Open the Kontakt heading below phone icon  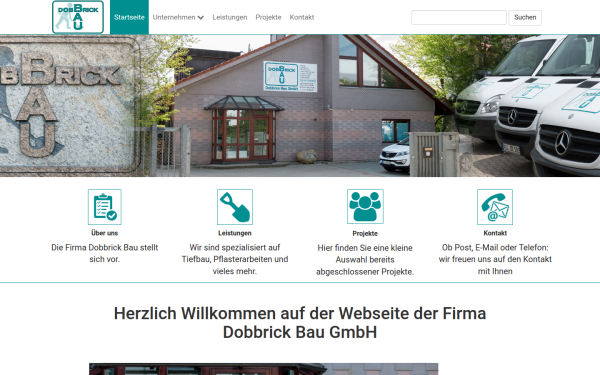point(495,233)
